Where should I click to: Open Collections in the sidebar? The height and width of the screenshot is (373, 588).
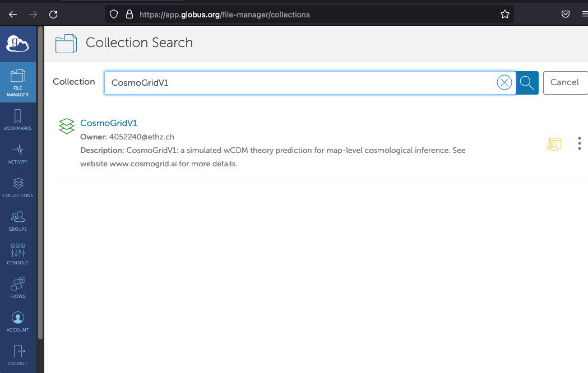click(17, 187)
